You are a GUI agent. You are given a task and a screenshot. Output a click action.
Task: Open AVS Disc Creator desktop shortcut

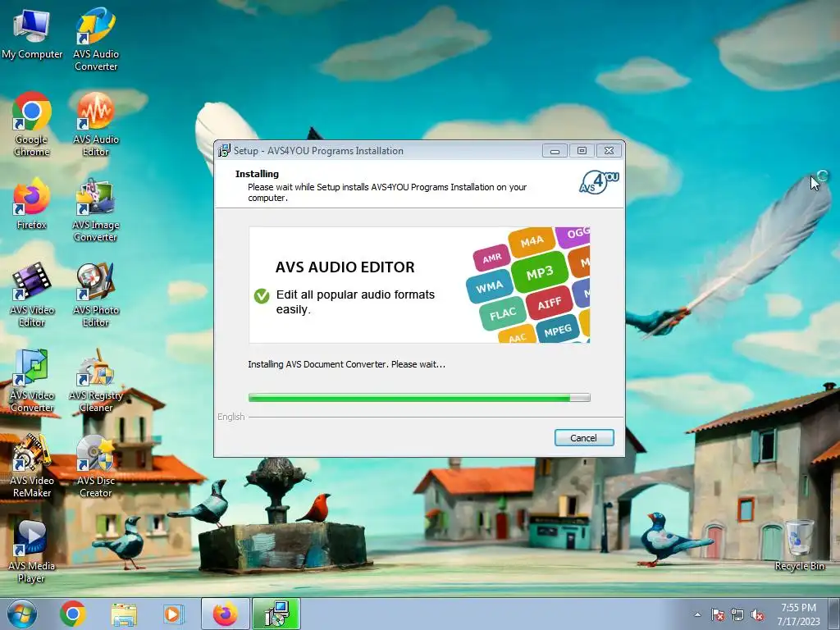coord(96,465)
